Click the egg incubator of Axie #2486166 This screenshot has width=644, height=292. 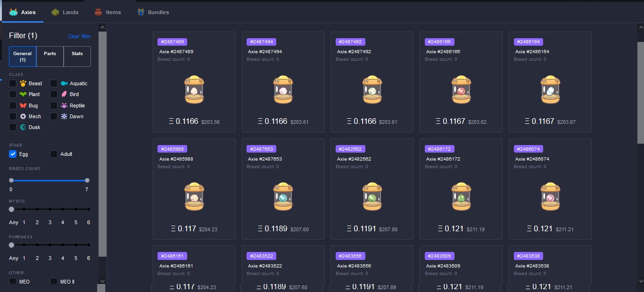[x=461, y=89]
